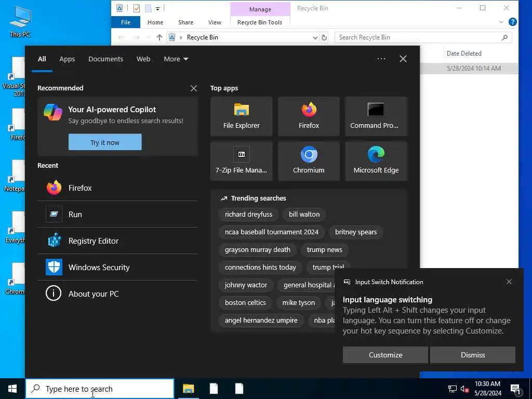Viewport: 532px width, 399px height.
Task: Click Try it now Copilot button
Action: [105, 142]
